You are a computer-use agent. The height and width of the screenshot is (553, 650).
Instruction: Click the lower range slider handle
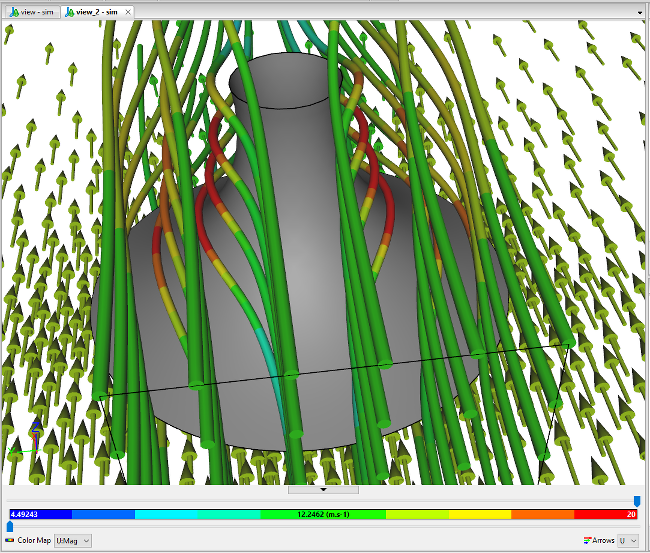[10, 525]
